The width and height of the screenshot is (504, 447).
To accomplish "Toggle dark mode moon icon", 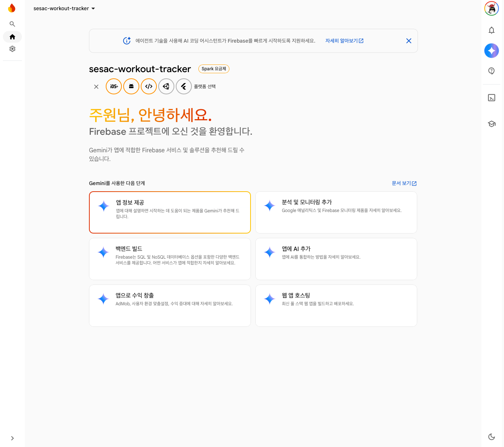I will tap(492, 437).
